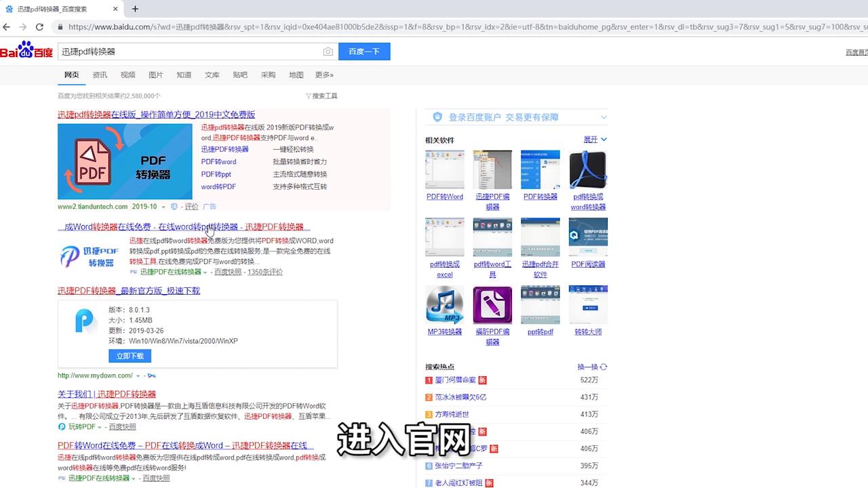868x488 pixels.
Task: Click the PDF转换器 ad banner image
Action: pos(125,161)
